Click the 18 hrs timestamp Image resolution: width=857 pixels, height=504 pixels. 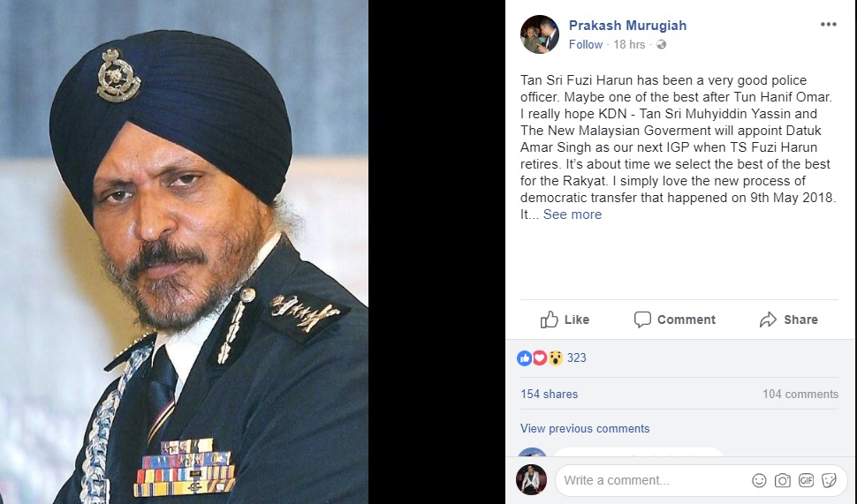click(629, 45)
